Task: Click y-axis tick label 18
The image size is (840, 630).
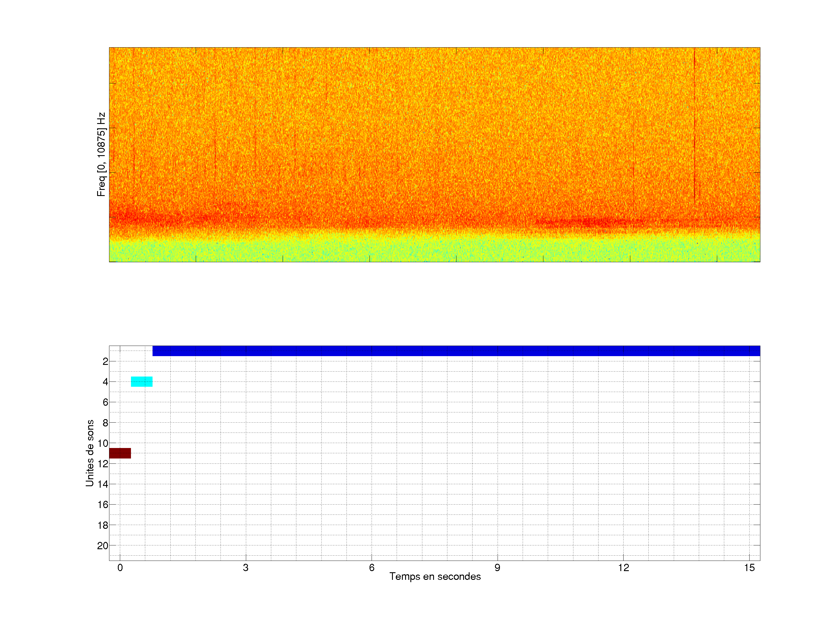Action: 103,525
